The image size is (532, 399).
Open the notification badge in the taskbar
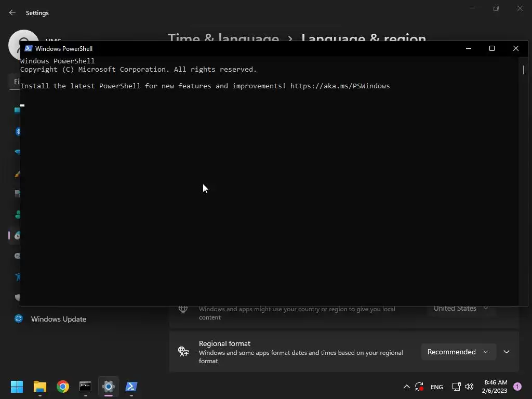point(517,387)
